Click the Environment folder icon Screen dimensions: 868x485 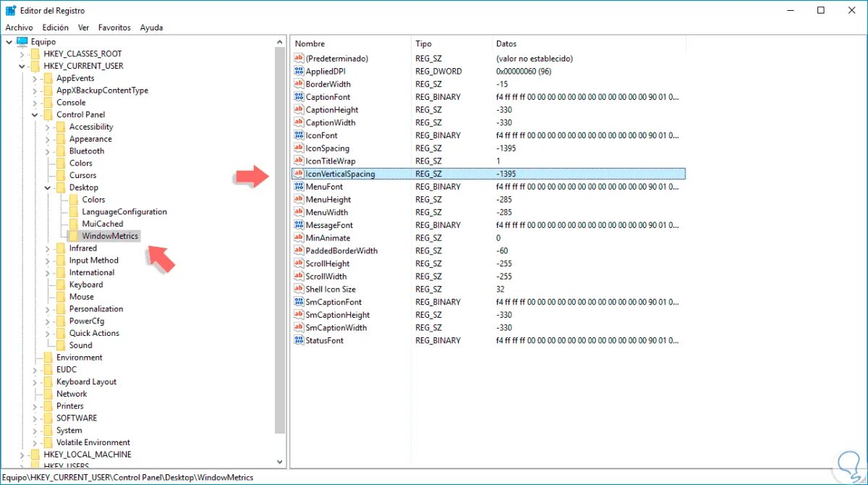[48, 358]
